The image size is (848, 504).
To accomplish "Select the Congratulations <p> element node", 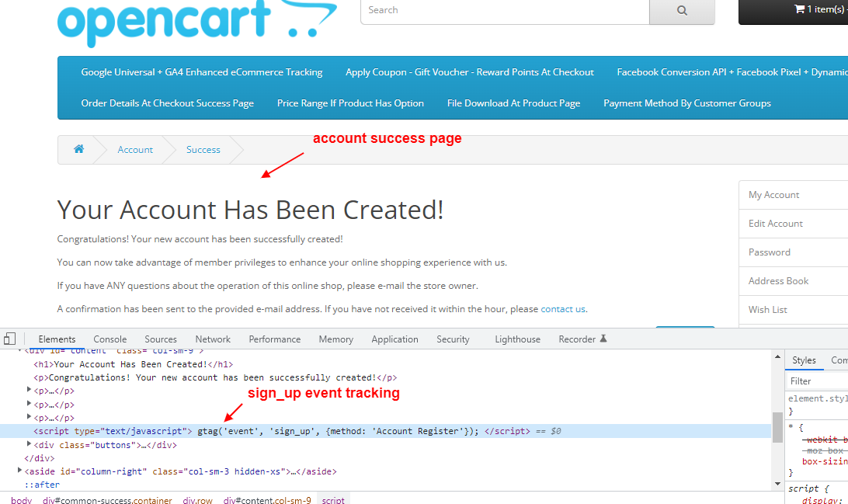I will [215, 377].
